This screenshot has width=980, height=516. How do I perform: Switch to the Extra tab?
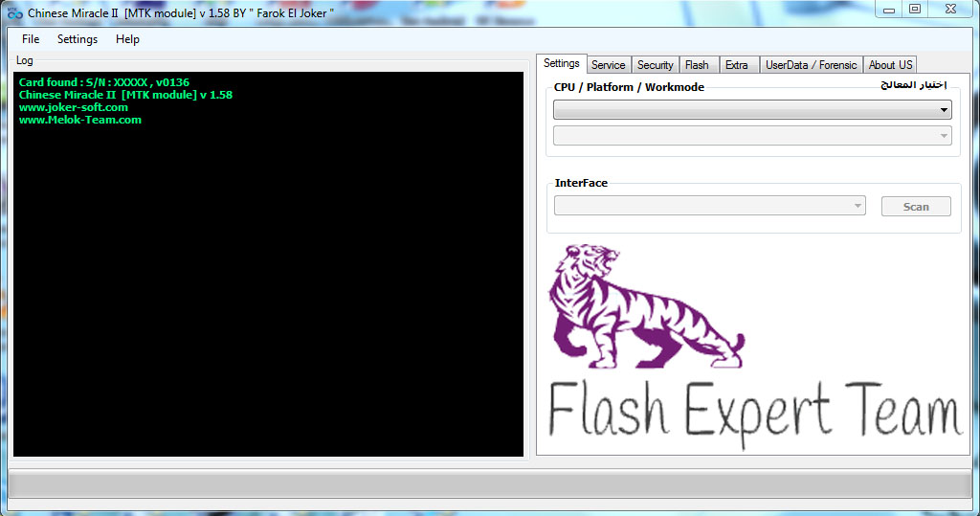737,65
